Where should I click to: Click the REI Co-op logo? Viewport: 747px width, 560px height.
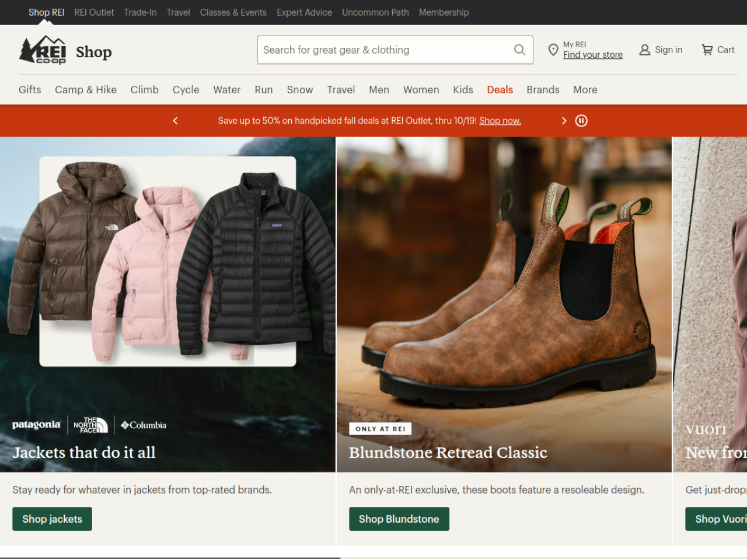coord(43,50)
